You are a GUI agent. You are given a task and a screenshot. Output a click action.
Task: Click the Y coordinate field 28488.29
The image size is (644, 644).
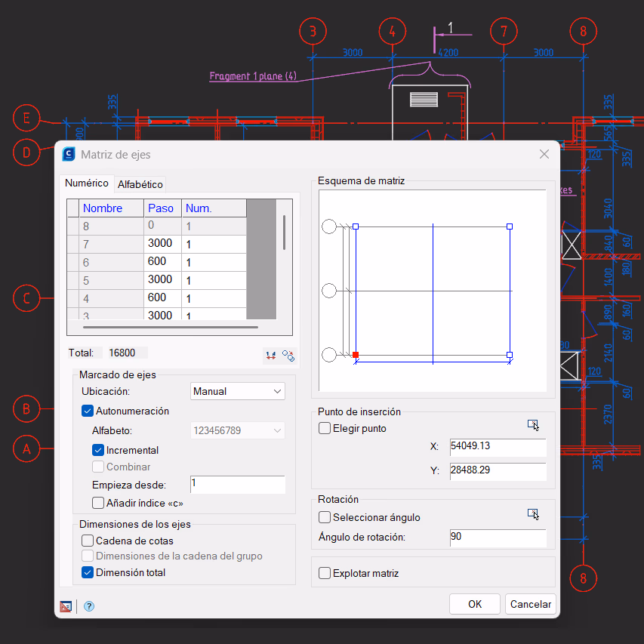[498, 471]
